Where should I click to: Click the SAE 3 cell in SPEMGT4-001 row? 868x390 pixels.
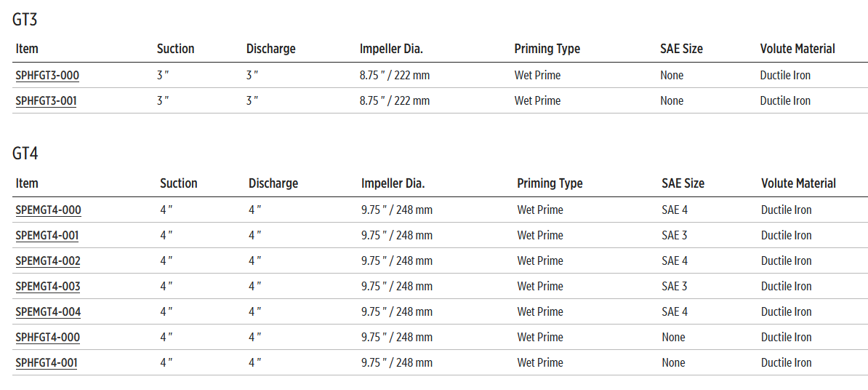pos(675,236)
